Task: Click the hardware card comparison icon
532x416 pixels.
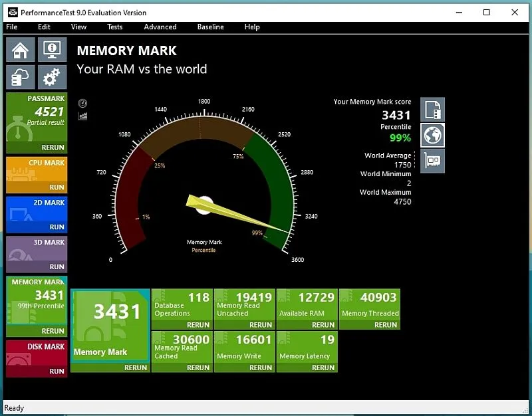Action: (x=432, y=161)
